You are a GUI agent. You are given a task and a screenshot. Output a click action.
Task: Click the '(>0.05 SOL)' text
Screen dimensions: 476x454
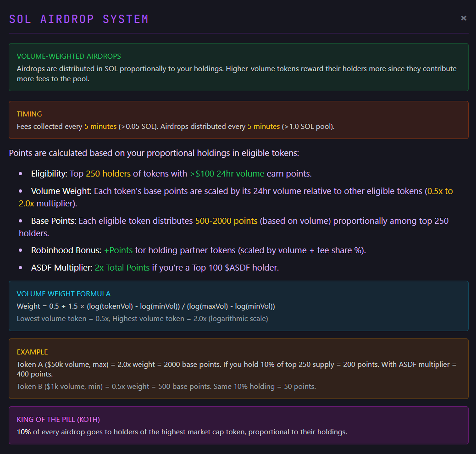(138, 126)
